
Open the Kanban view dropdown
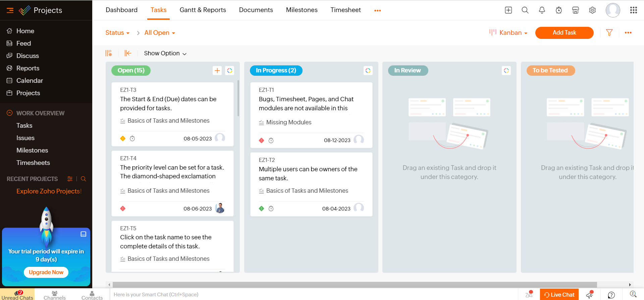[510, 33]
